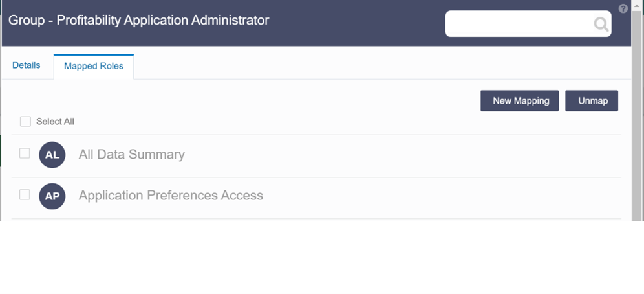Click the scrollbar up arrow
The width and height of the screenshot is (644, 294).
tap(638, 6)
